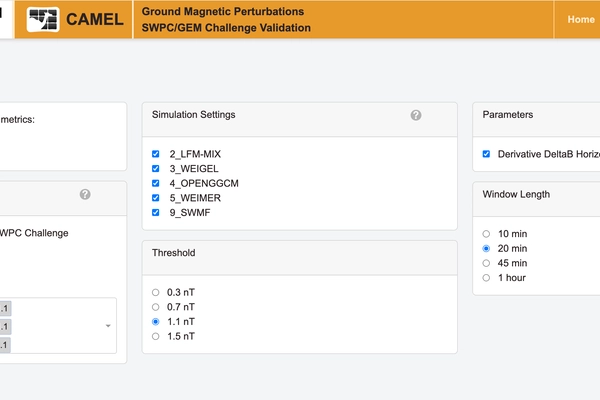This screenshot has width=600, height=400.
Task: Choose the 45 min window length
Action: coord(486,263)
